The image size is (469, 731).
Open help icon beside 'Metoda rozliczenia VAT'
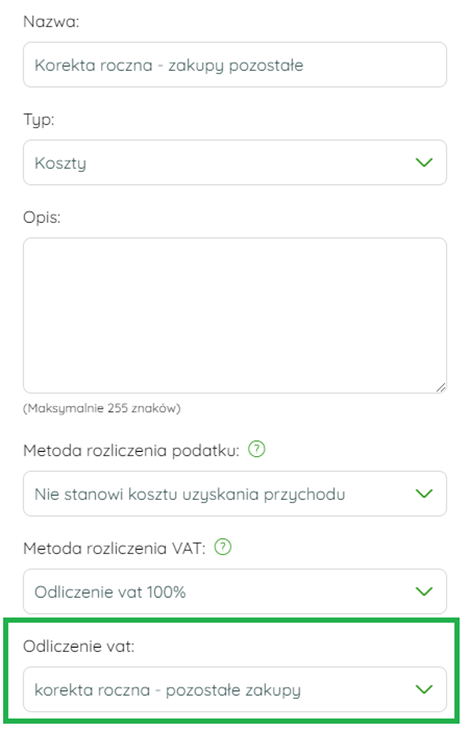point(223,547)
